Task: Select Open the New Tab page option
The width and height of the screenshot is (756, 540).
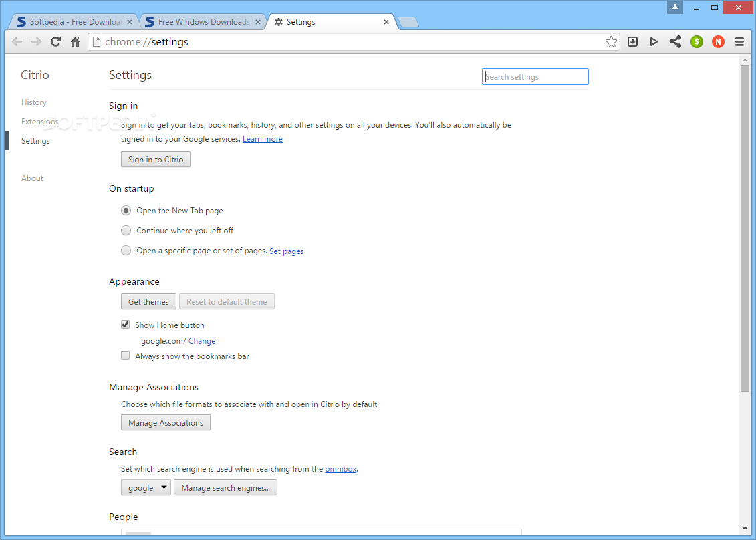Action: [x=126, y=211]
